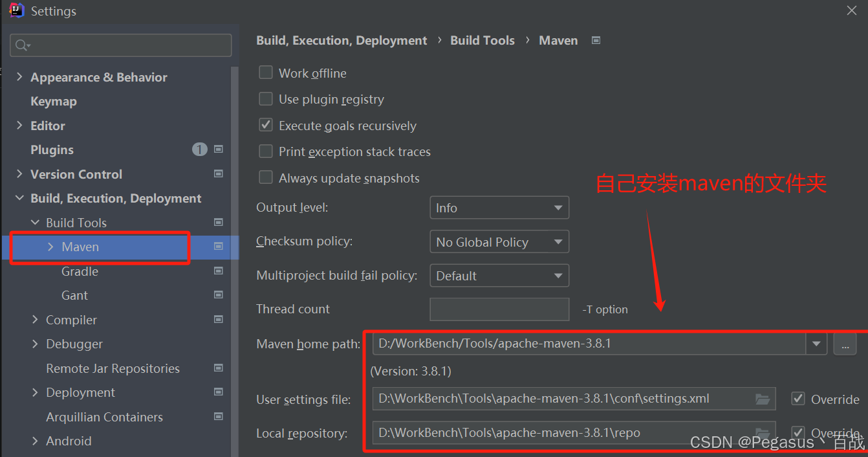Click project-level icon beside Gradle
Screen dimensions: 868x457
[219, 271]
